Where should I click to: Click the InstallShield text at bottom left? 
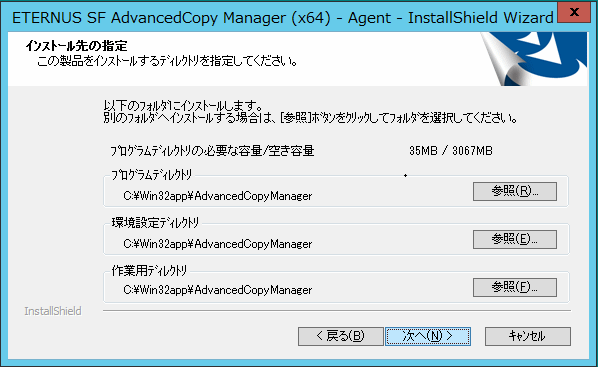tap(53, 311)
